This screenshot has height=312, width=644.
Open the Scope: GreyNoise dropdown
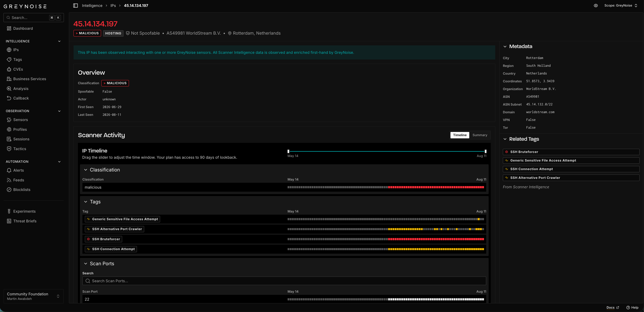621,6
